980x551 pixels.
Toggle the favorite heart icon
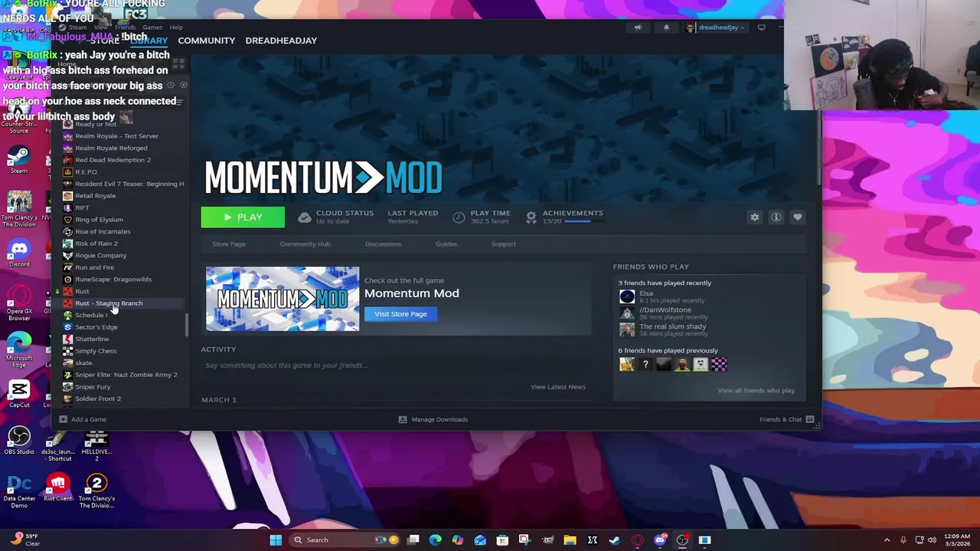click(798, 217)
